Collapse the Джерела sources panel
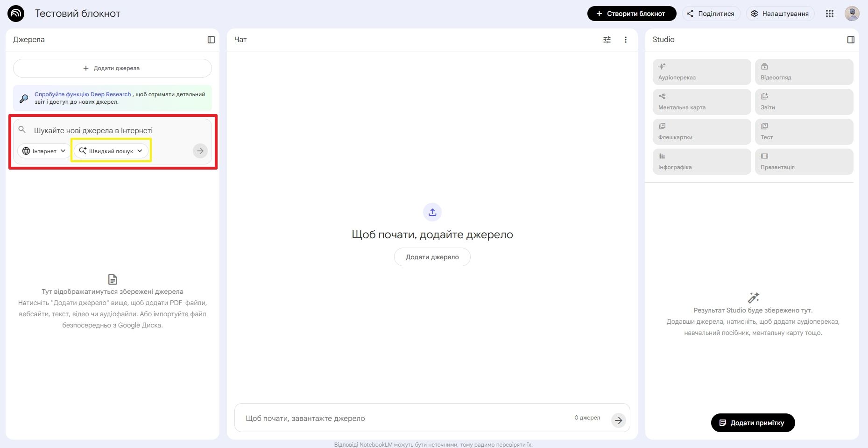Screen dimensions: 868x448 pos(211,40)
